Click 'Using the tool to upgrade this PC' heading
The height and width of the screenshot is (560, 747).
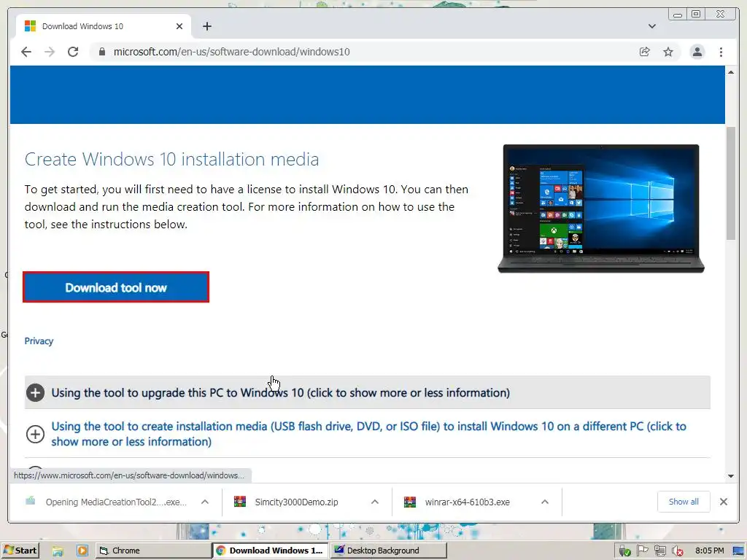pyautogui.click(x=281, y=393)
